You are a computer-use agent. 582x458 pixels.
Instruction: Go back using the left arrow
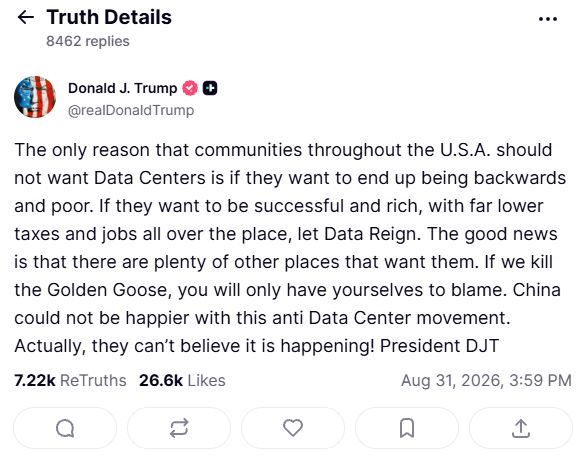pos(26,17)
